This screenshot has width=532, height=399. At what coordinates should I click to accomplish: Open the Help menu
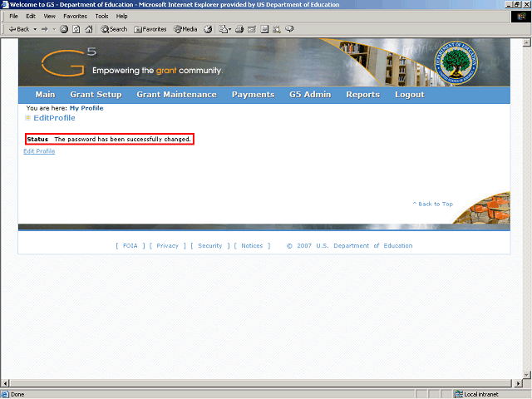click(x=121, y=16)
